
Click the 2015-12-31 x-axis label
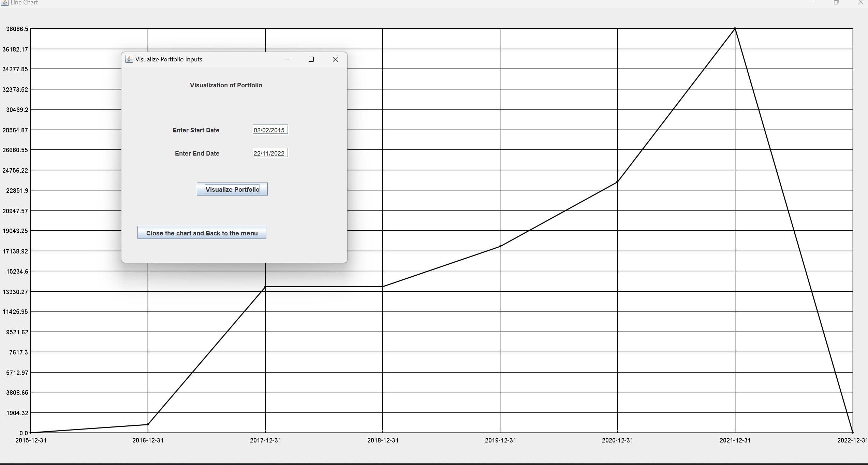coord(31,440)
